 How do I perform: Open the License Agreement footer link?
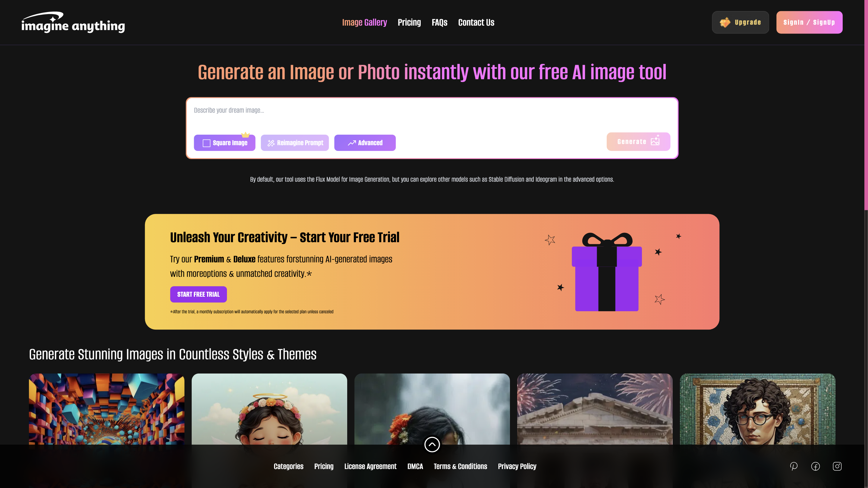point(370,466)
